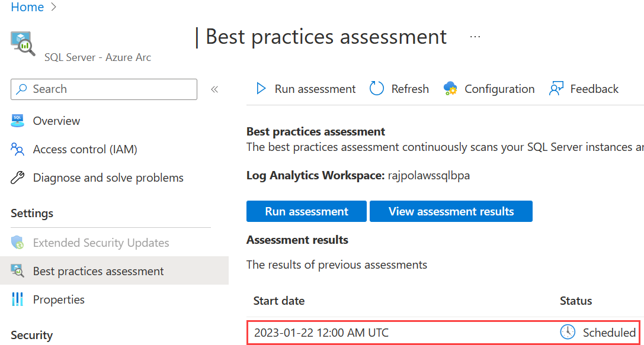Click the Access control (IAM) people icon
644x345 pixels.
tap(17, 149)
